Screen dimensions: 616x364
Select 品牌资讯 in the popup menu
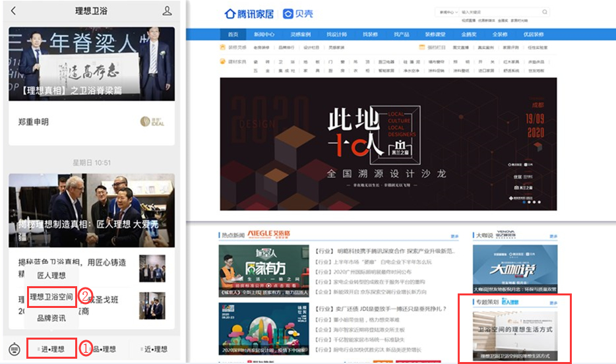[x=51, y=318]
